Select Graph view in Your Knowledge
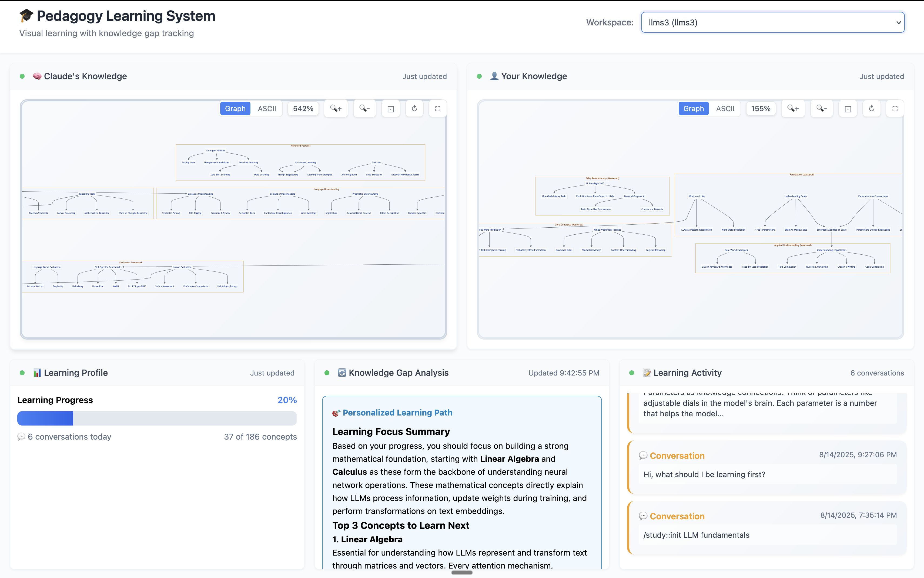The width and height of the screenshot is (924, 578). click(693, 109)
